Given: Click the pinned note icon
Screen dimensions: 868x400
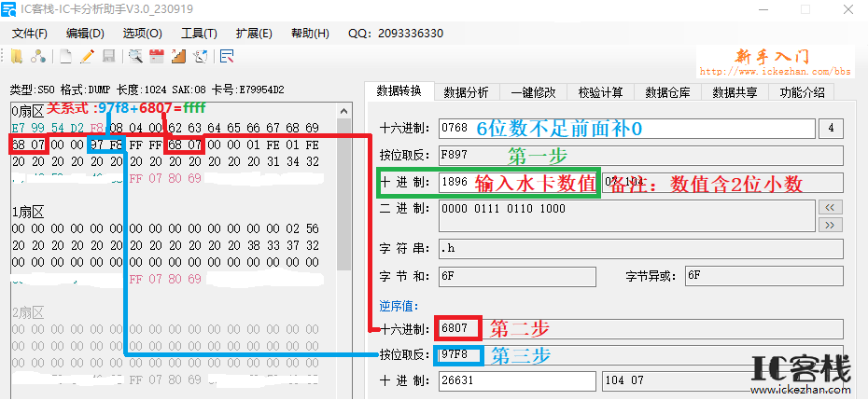Looking at the screenshot, I should click(x=200, y=56).
